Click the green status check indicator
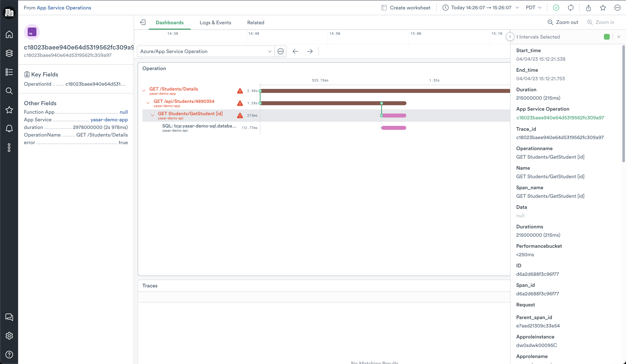 556,8
